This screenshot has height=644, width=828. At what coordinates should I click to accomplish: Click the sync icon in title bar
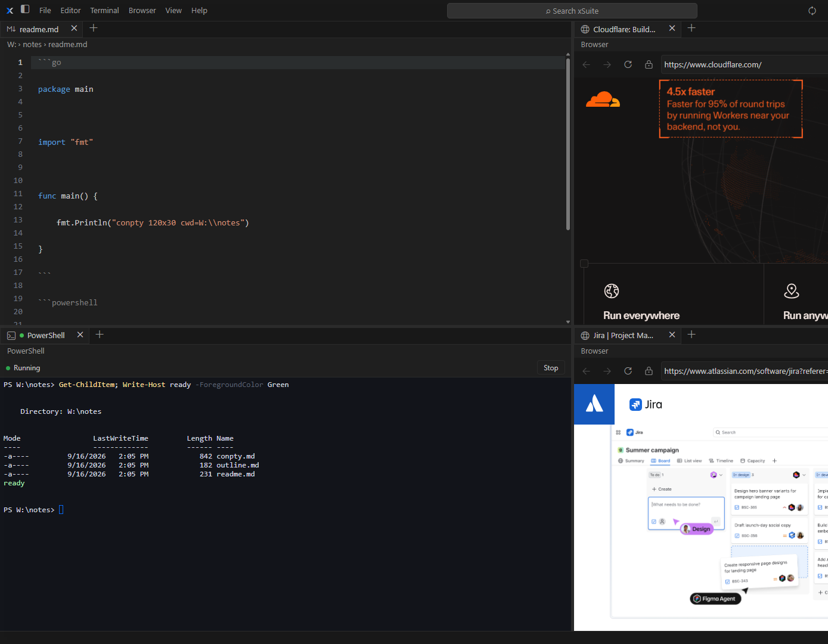[x=812, y=11]
